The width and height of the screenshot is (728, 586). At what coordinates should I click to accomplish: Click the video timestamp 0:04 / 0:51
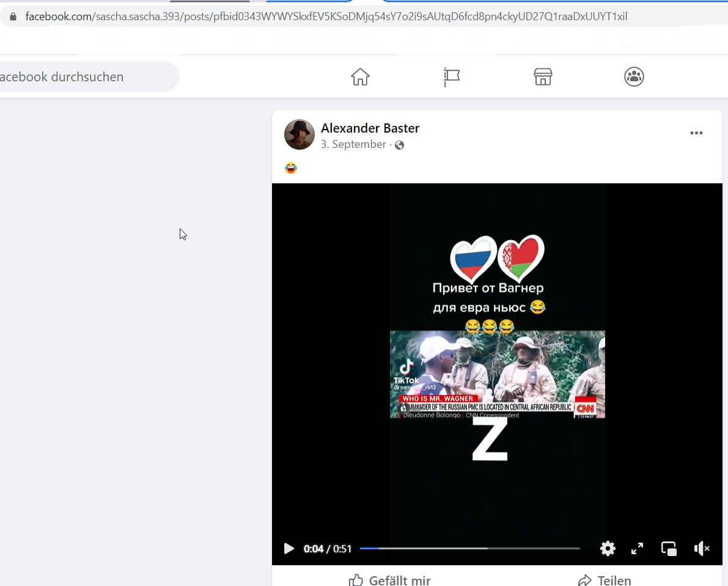tap(327, 549)
